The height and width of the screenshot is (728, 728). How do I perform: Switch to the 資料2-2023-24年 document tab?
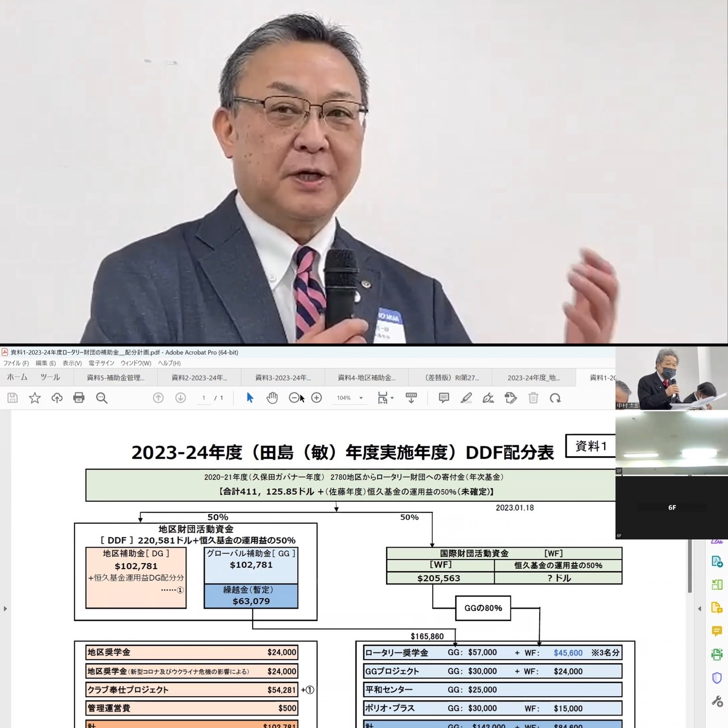pos(199,378)
